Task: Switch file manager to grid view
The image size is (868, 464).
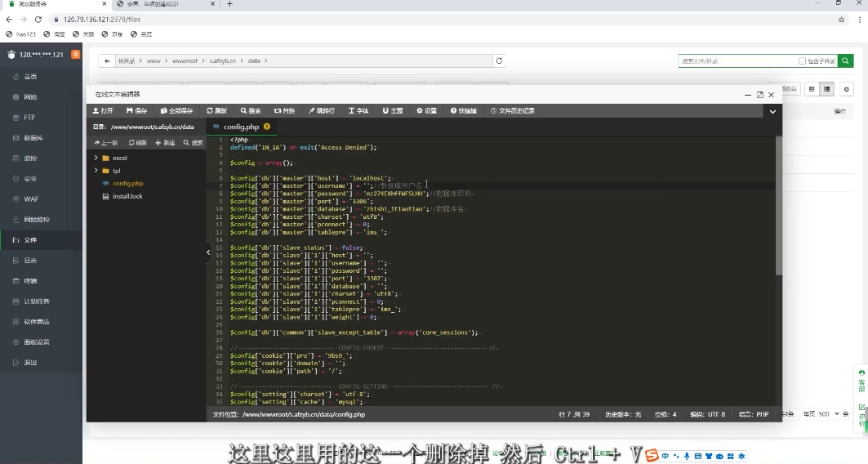Action: click(x=812, y=89)
